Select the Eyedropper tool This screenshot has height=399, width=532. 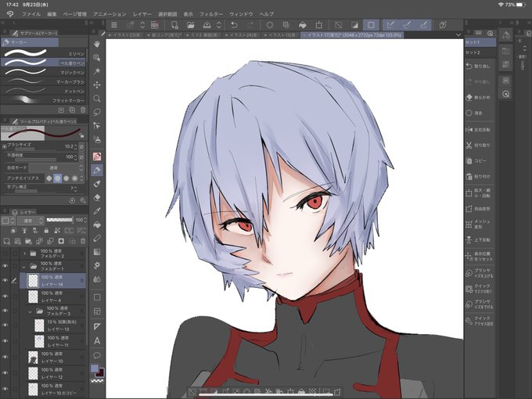(97, 211)
